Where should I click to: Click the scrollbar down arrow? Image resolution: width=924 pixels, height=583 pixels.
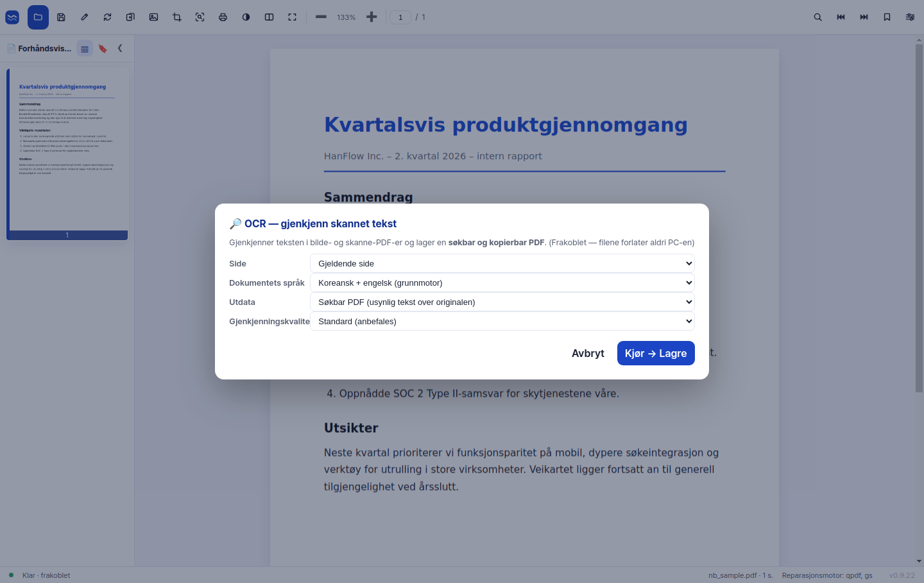(x=919, y=561)
